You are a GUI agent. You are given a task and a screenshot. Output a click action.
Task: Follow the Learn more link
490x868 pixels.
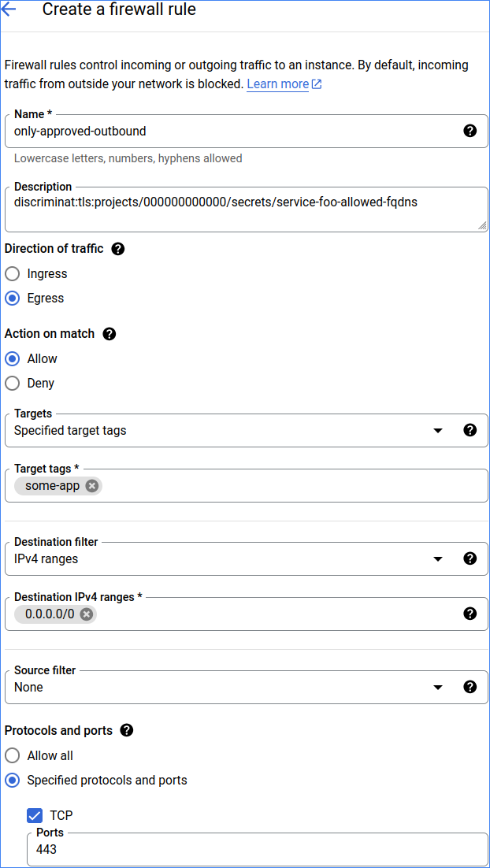(278, 83)
